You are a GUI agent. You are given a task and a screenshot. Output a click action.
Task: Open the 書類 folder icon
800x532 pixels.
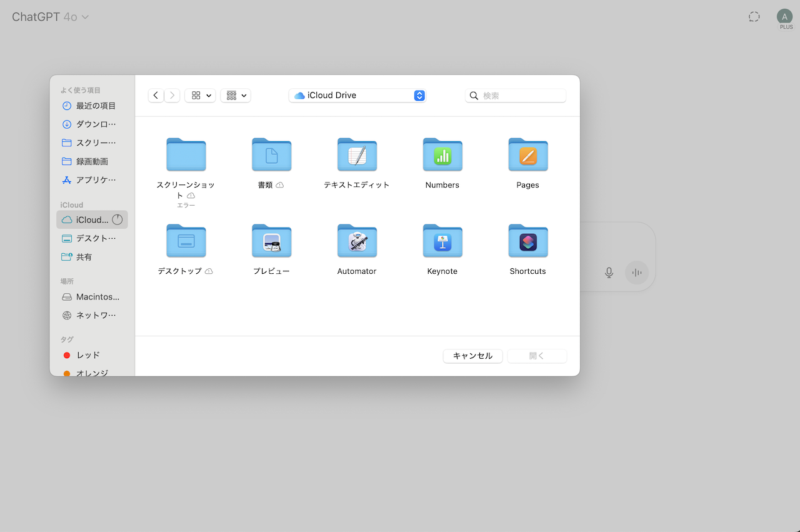click(272, 154)
